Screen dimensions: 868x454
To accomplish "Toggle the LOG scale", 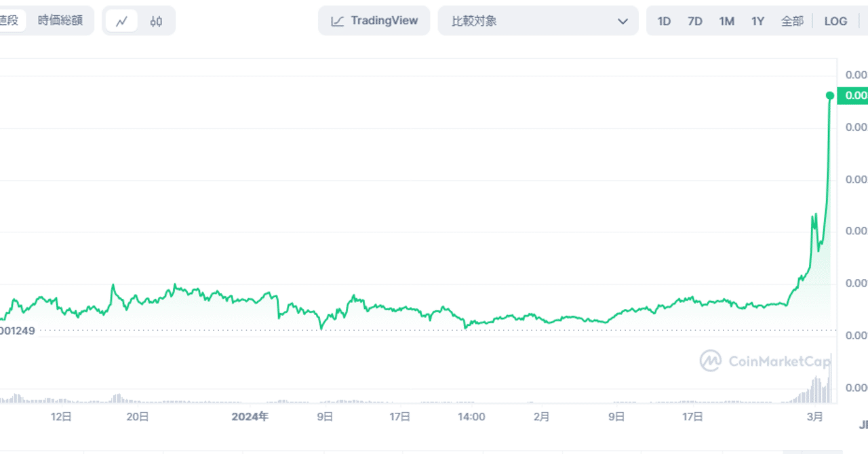I will click(835, 21).
